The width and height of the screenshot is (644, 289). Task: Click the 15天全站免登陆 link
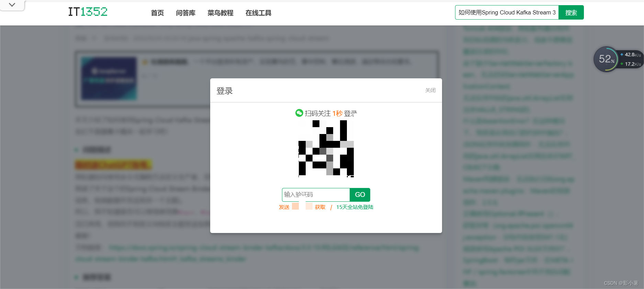[x=355, y=207]
